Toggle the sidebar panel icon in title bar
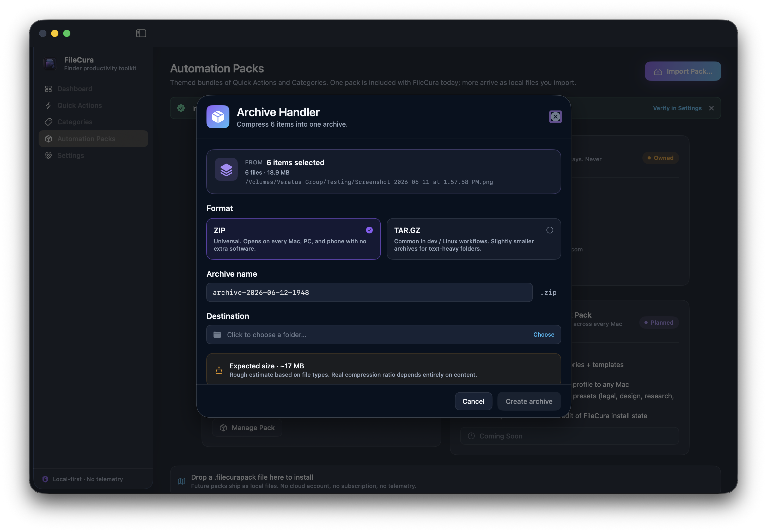Image resolution: width=767 pixels, height=532 pixels. coord(141,33)
